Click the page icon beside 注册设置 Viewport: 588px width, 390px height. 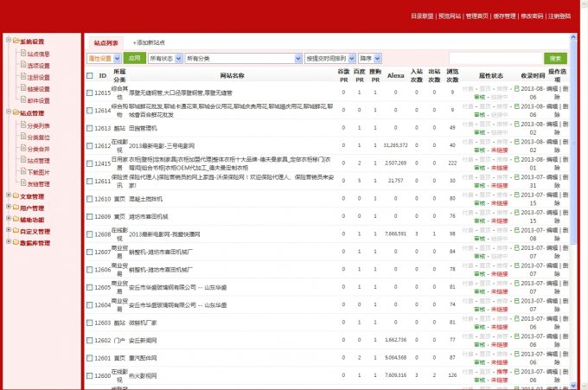(x=23, y=76)
